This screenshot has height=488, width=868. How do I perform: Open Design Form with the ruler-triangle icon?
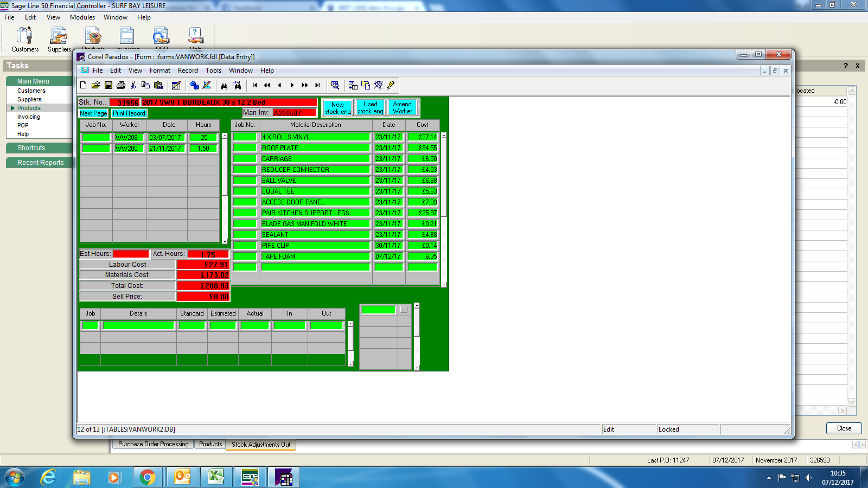(x=207, y=85)
